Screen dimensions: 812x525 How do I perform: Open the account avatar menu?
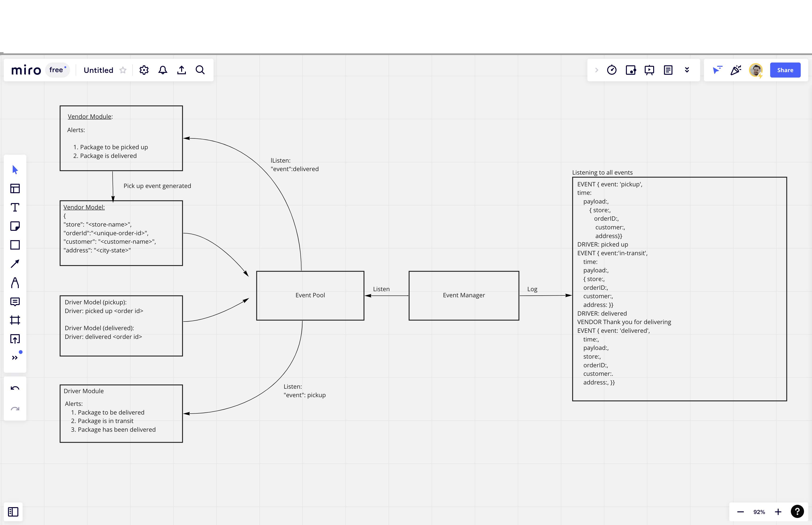(756, 70)
